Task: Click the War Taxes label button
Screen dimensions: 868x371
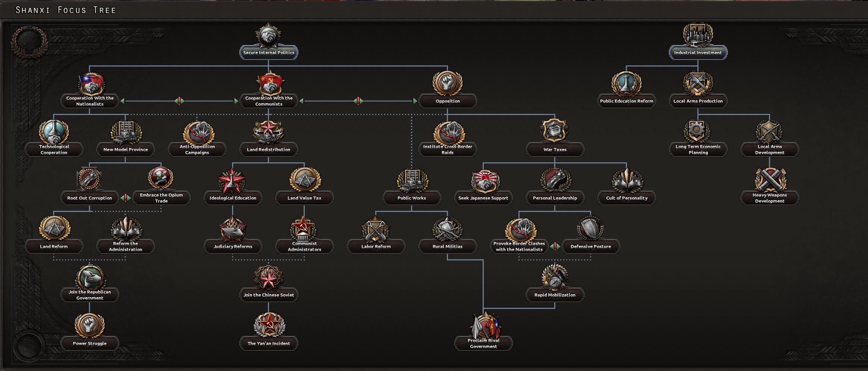Action: 555,150
